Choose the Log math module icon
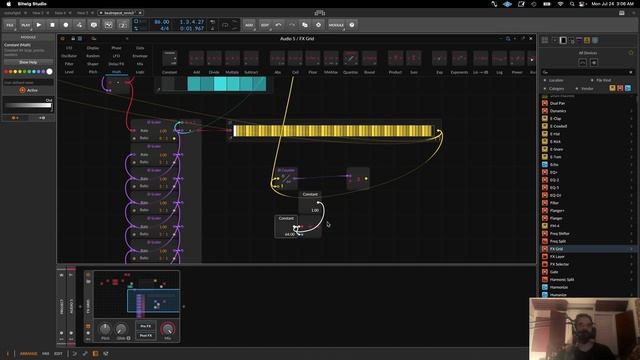Viewport: 640px width, 360px height. (x=499, y=58)
